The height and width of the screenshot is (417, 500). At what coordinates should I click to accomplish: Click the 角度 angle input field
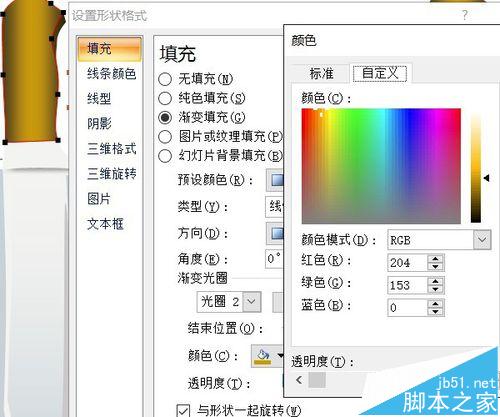pyautogui.click(x=274, y=259)
